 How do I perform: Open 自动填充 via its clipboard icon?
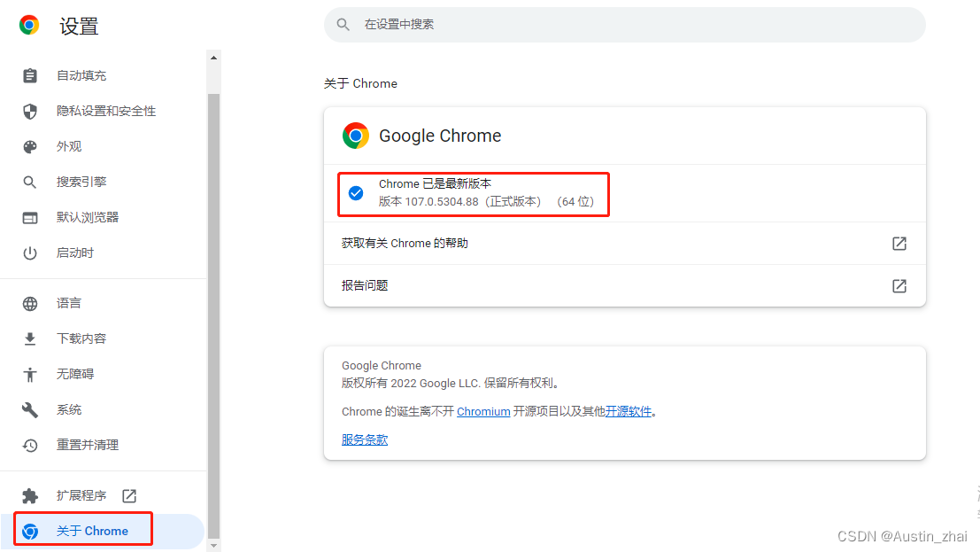29,75
